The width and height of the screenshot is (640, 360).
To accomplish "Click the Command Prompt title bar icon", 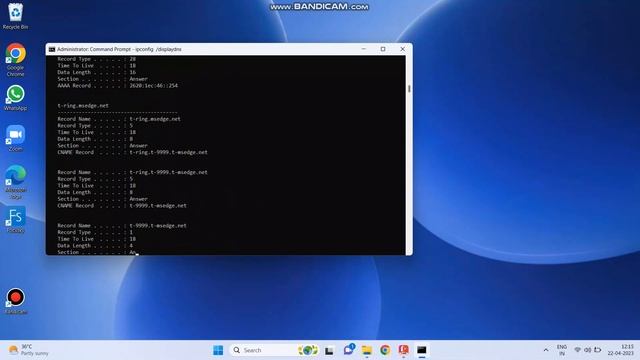I will point(52,49).
